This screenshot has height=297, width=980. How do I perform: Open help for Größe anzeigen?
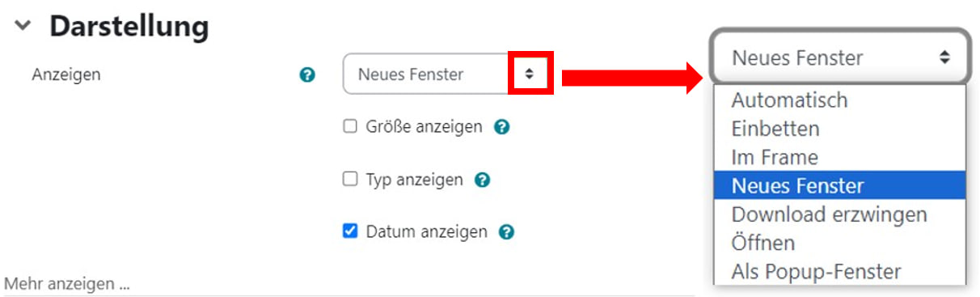pyautogui.click(x=501, y=127)
